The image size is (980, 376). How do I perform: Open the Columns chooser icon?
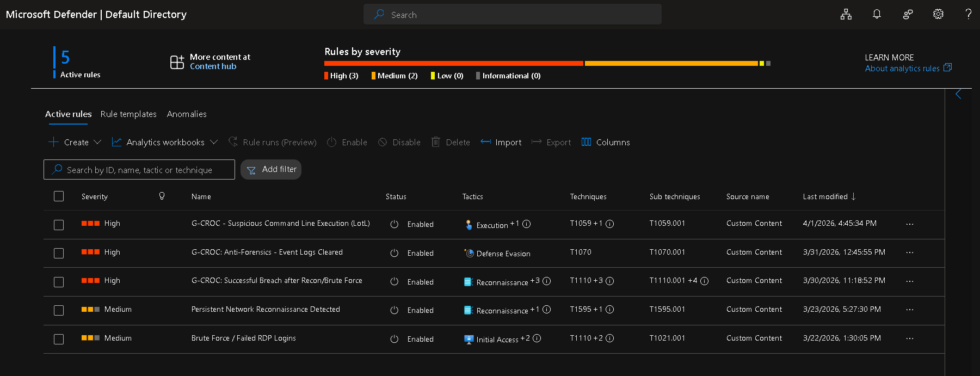(586, 142)
